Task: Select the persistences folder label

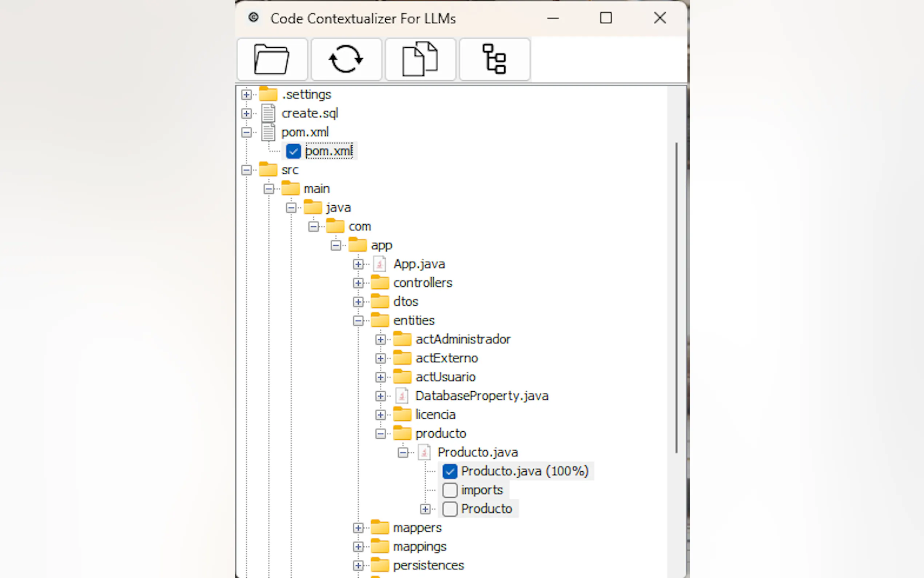Action: point(428,565)
